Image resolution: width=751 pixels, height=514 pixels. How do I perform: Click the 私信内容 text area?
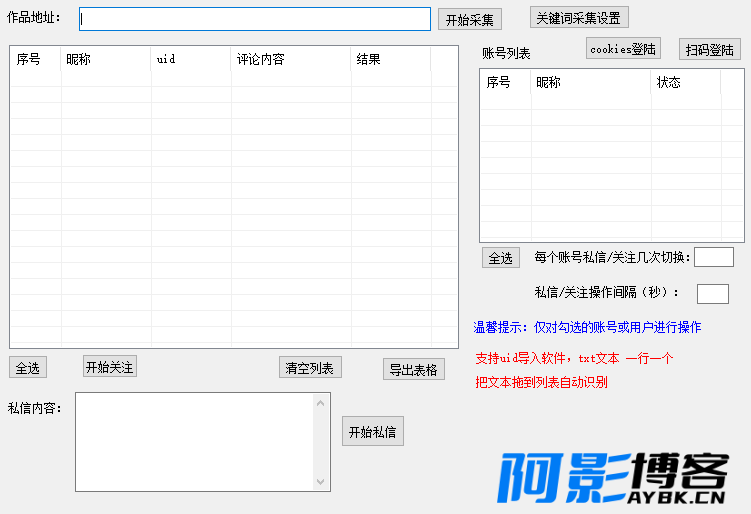tap(195, 442)
